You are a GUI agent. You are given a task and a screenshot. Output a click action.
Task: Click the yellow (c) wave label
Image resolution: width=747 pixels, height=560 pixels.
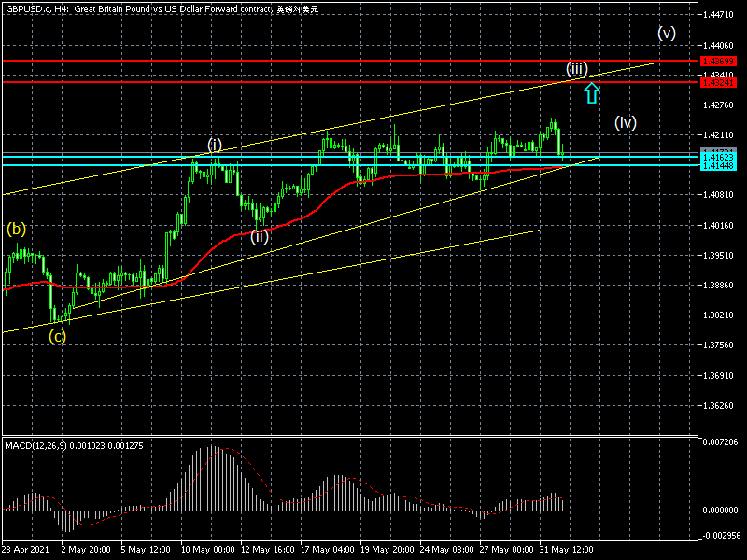pos(58,337)
